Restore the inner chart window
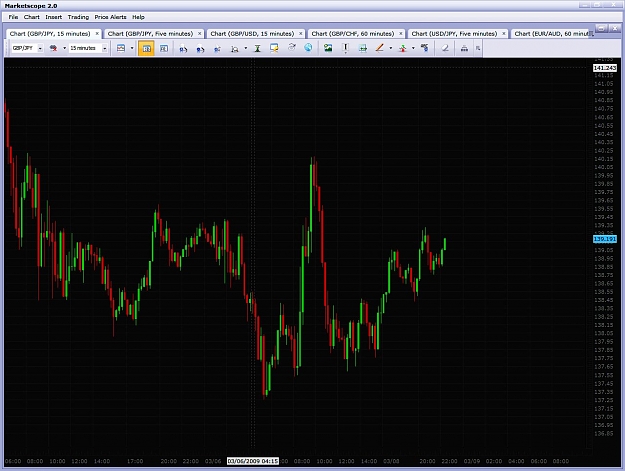This screenshot has height=471, width=625. 602,28
